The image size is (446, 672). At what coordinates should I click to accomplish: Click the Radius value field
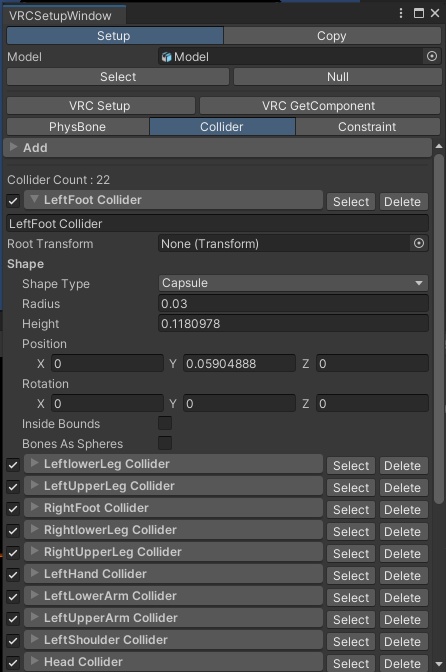[x=293, y=303]
